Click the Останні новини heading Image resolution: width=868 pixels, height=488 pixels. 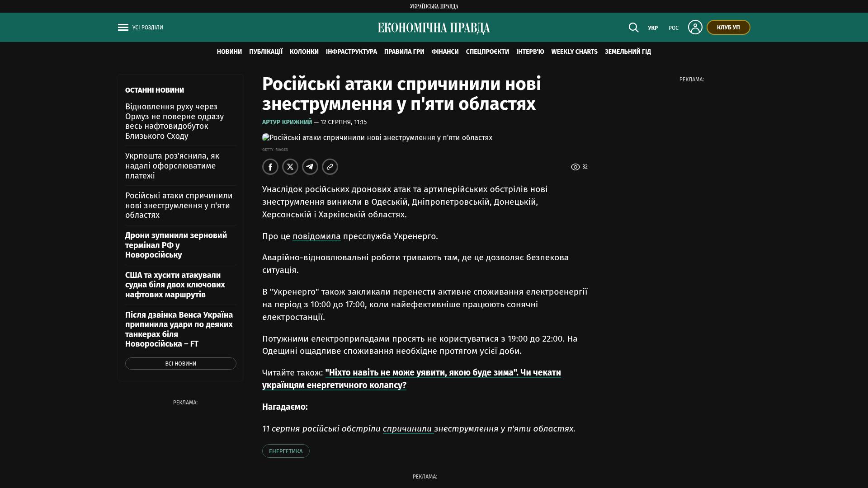(x=155, y=90)
